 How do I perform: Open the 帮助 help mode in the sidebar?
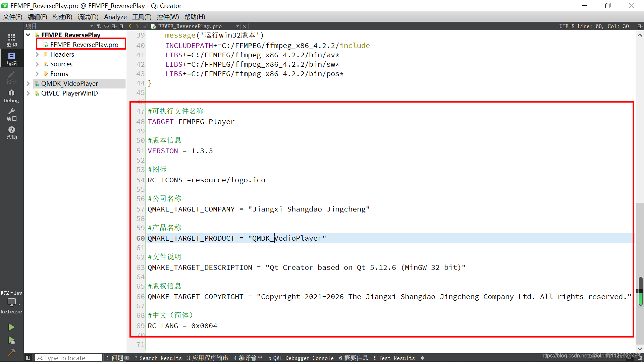pyautogui.click(x=11, y=133)
